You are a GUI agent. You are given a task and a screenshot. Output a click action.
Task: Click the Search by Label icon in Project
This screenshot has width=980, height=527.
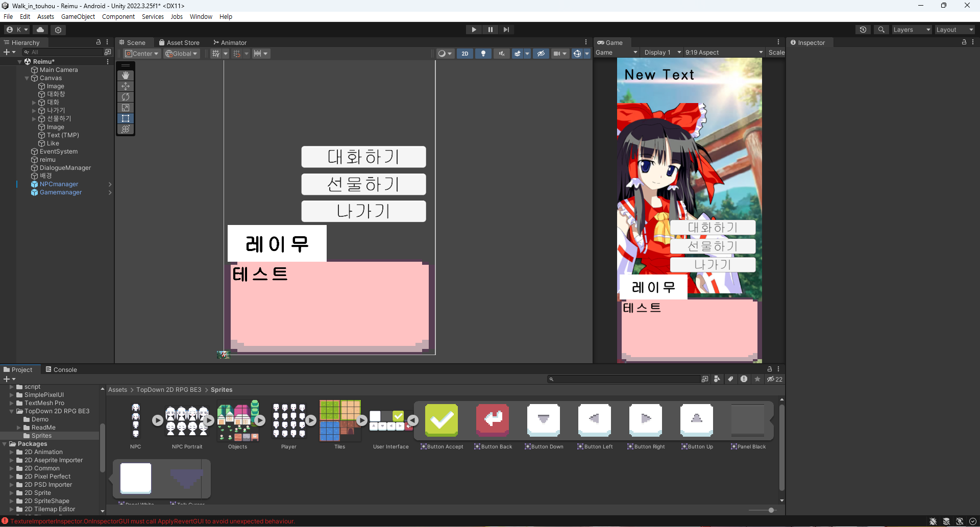730,379
